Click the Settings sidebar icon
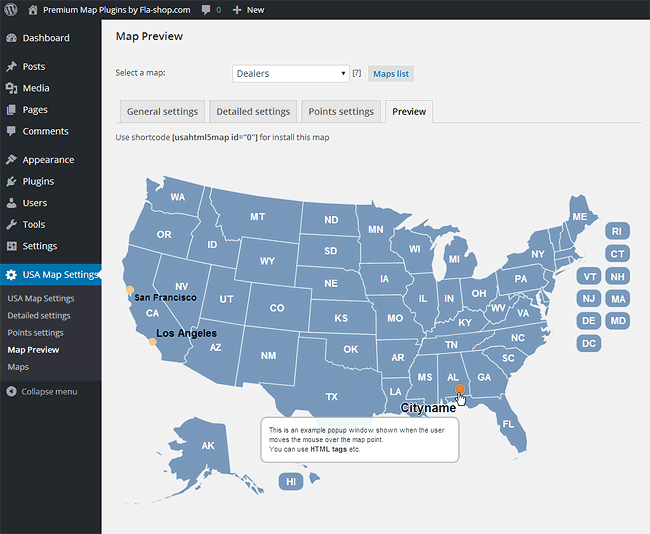Screen dimensions: 650x534 (12, 246)
